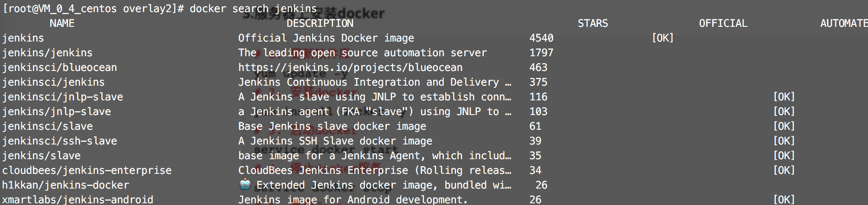Click automated [OK] for jenkinsci/jnlp-slave
Screen dimensions: 868x205
pos(784,97)
